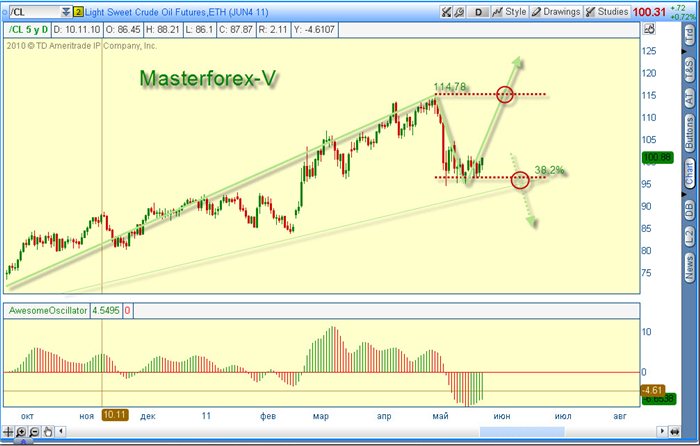Click the /CL symbol input field
The image size is (700, 446).
pos(35,12)
